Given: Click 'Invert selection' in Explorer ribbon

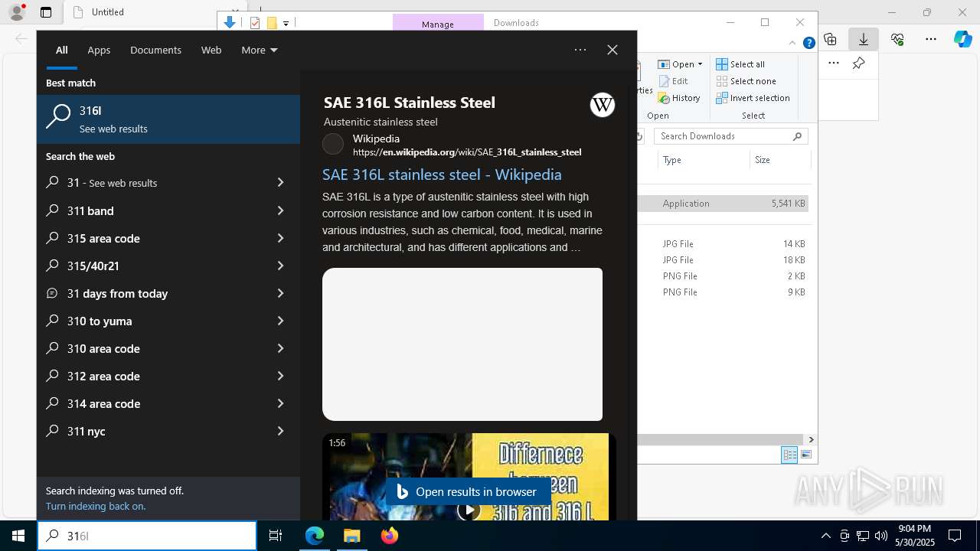Looking at the screenshot, I should (x=753, y=98).
